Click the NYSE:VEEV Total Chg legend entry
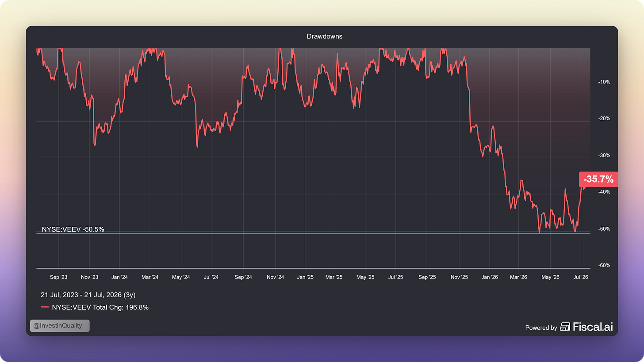 pyautogui.click(x=100, y=307)
